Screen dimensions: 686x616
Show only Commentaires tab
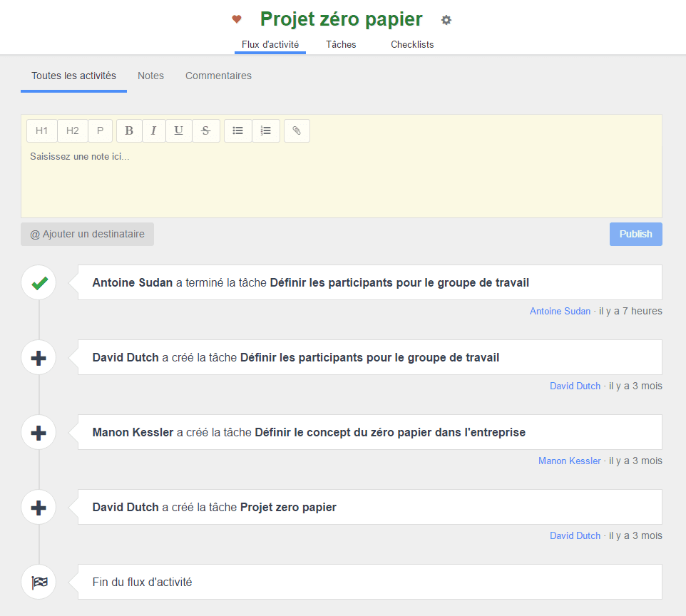point(218,76)
